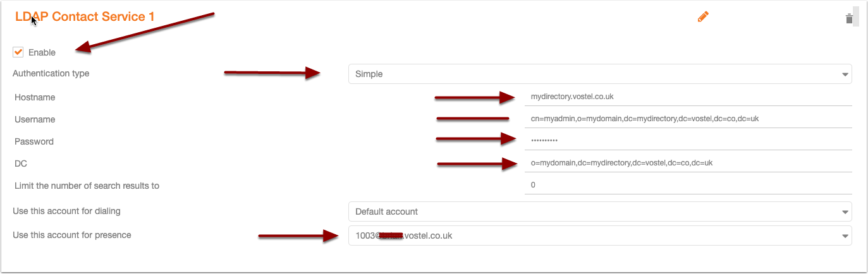Click the trash delete icon
Screen dimensions: 868x274
(849, 18)
